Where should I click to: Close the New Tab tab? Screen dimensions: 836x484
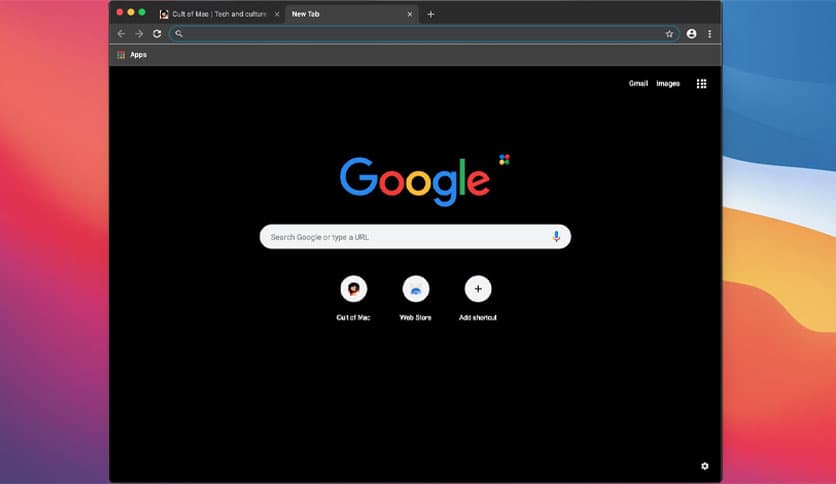[x=409, y=14]
